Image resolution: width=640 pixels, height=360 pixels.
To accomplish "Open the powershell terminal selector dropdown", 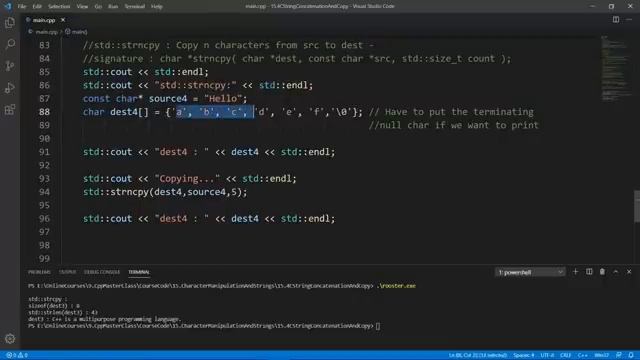I will click(530, 272).
